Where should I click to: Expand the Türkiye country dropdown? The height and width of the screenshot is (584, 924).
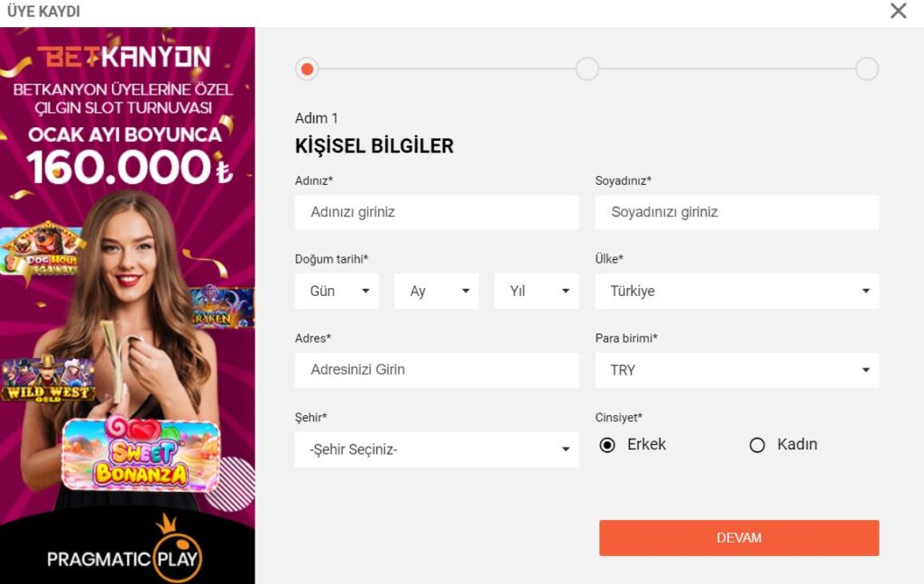[737, 292]
